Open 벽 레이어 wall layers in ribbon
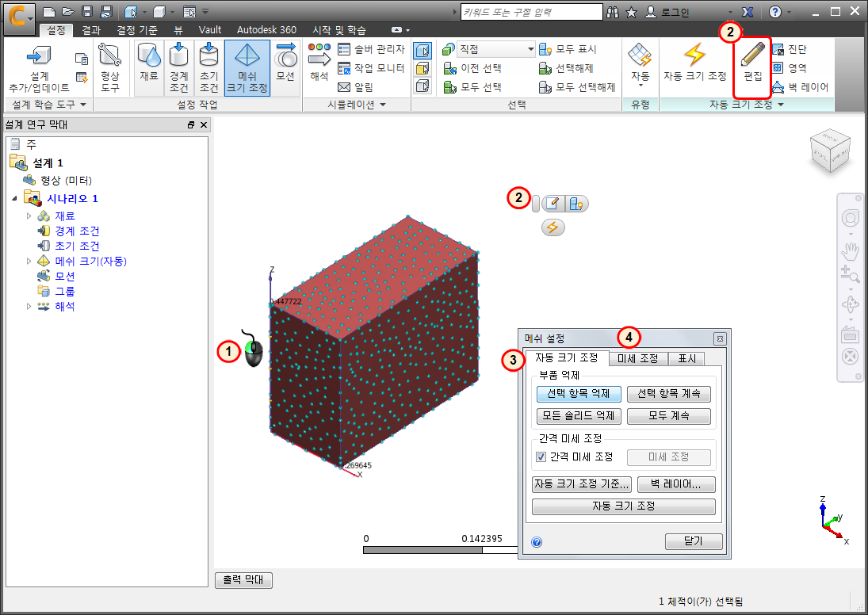 [801, 87]
